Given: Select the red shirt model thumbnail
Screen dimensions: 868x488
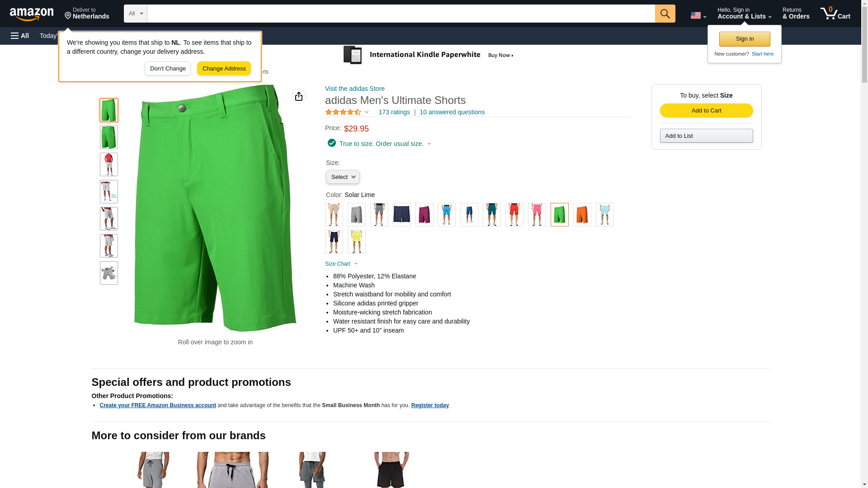Looking at the screenshot, I should (x=109, y=164).
